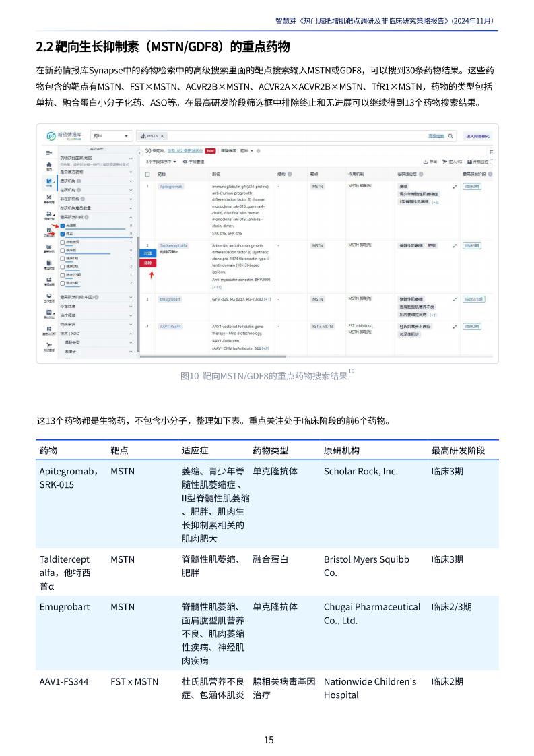Check the 临床2/3期 filter checkbox
This screenshot has height=756, width=534.
tap(62, 275)
